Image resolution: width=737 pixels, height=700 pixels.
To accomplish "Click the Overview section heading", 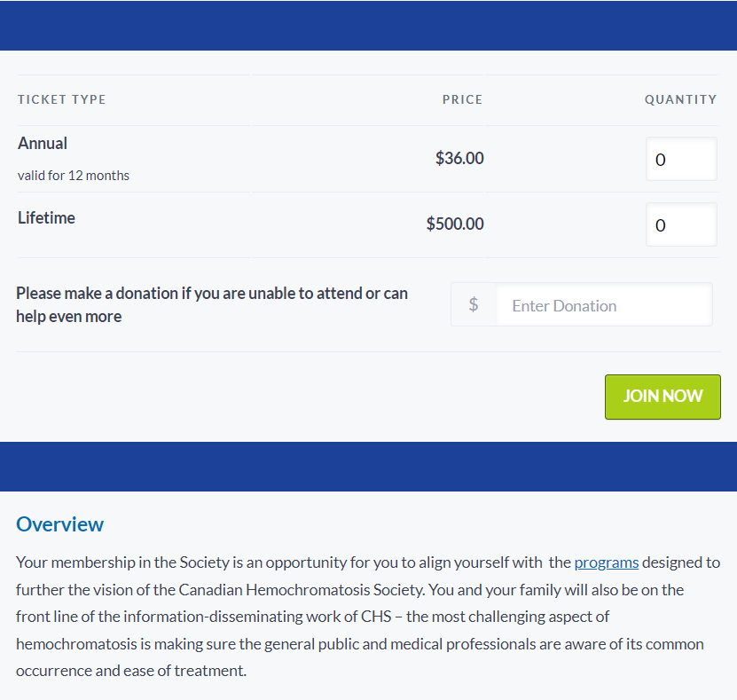I will [60, 524].
